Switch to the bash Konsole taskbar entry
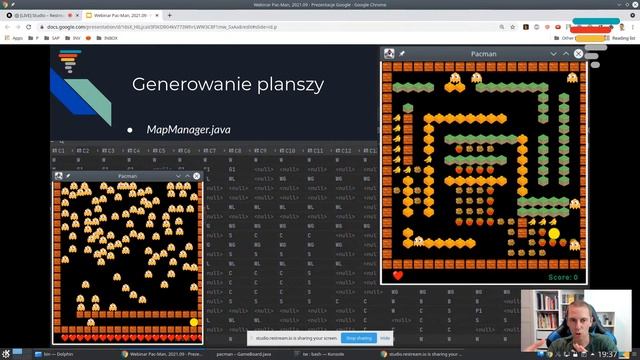This screenshot has width=640, height=360. [322, 354]
